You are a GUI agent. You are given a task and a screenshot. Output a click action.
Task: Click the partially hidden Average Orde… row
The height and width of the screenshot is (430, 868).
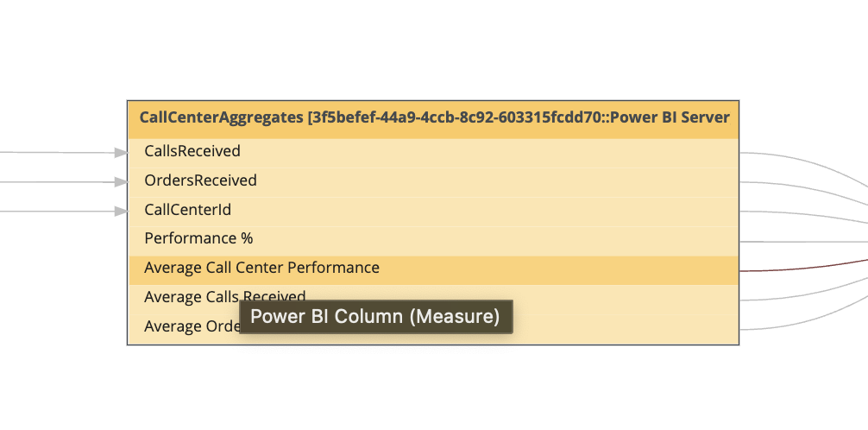point(190,327)
